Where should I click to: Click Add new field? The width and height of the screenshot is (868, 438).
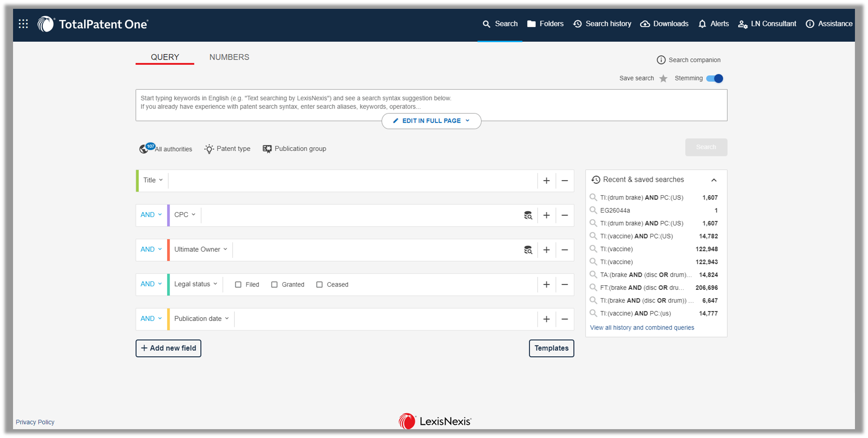[x=168, y=348]
